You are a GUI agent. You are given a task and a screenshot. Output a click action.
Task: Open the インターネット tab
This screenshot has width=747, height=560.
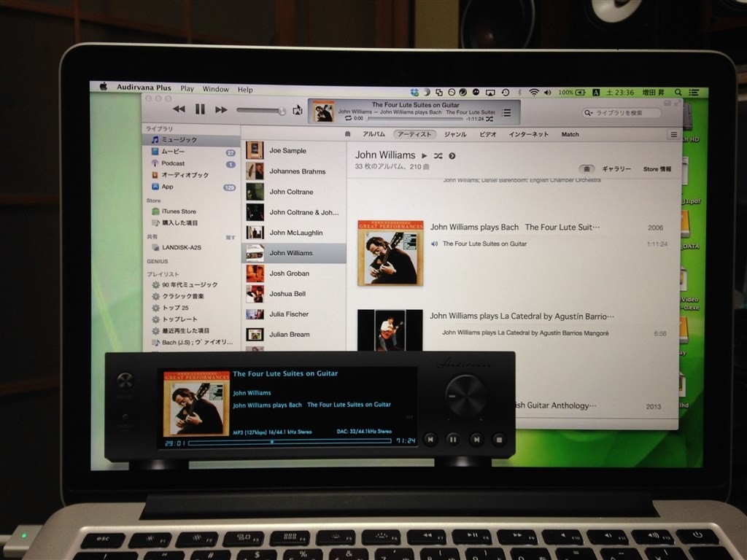(x=528, y=134)
